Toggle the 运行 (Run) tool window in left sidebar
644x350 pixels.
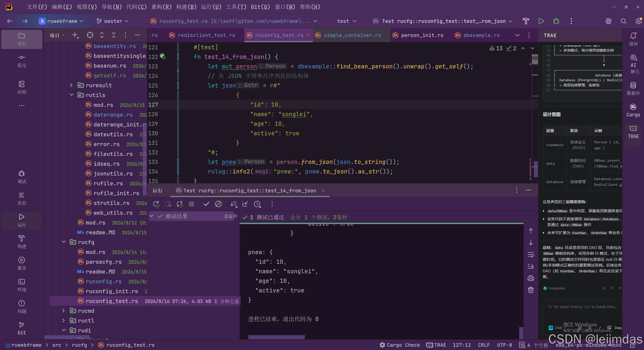22,221
